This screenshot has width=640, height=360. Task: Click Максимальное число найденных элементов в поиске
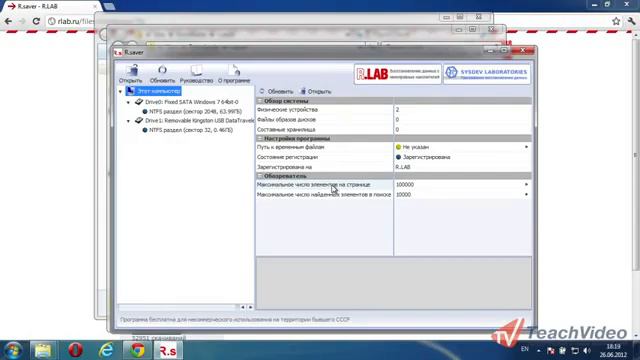[x=324, y=195]
